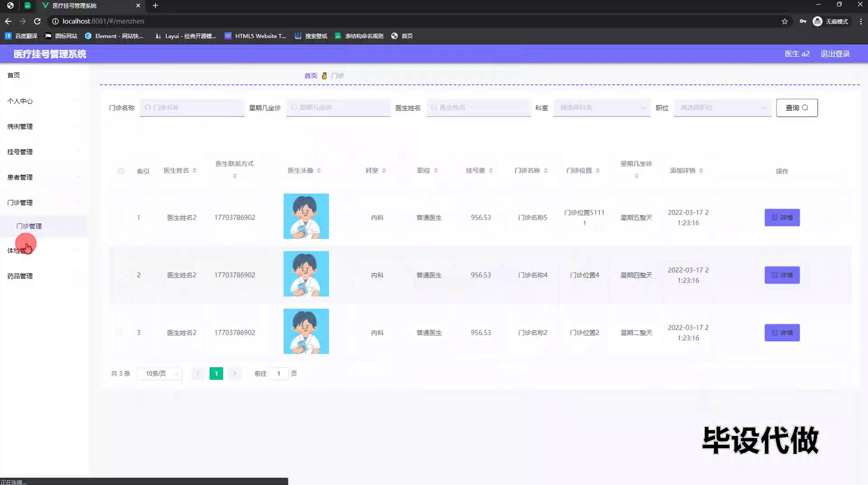The image size is (868, 485).
Task: Bookmark this page with the star icon
Action: 785,21
